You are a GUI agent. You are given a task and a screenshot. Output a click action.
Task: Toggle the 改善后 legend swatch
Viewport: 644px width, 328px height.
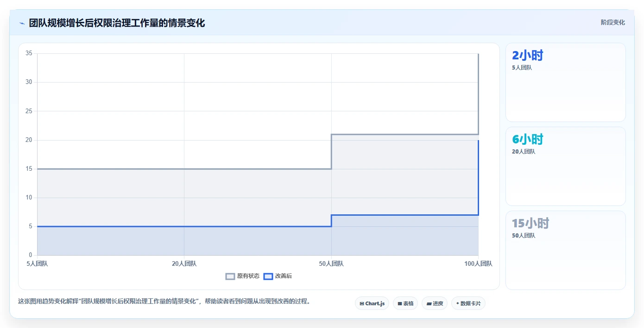tap(268, 276)
